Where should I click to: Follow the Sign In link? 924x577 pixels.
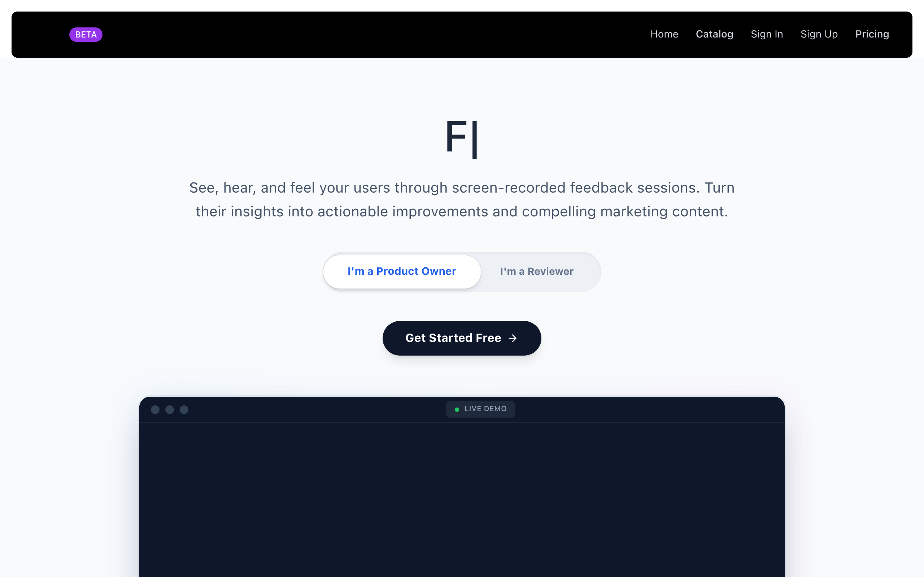click(767, 34)
